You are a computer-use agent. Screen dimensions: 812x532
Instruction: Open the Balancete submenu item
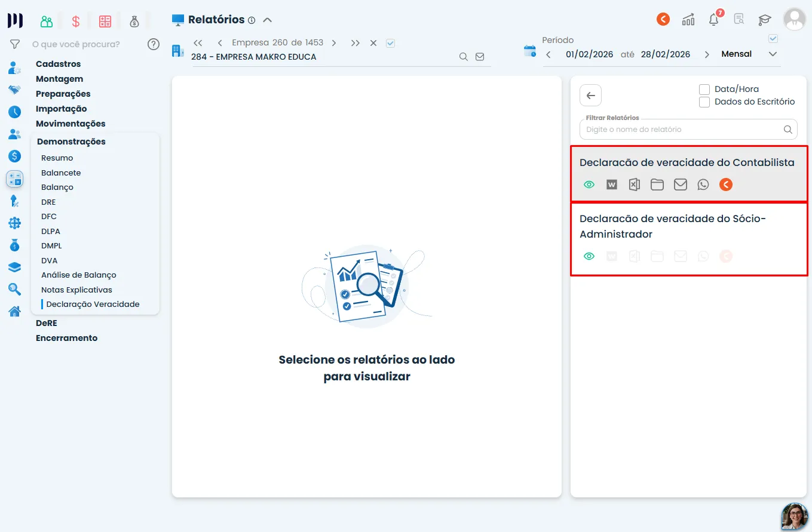[x=61, y=173]
